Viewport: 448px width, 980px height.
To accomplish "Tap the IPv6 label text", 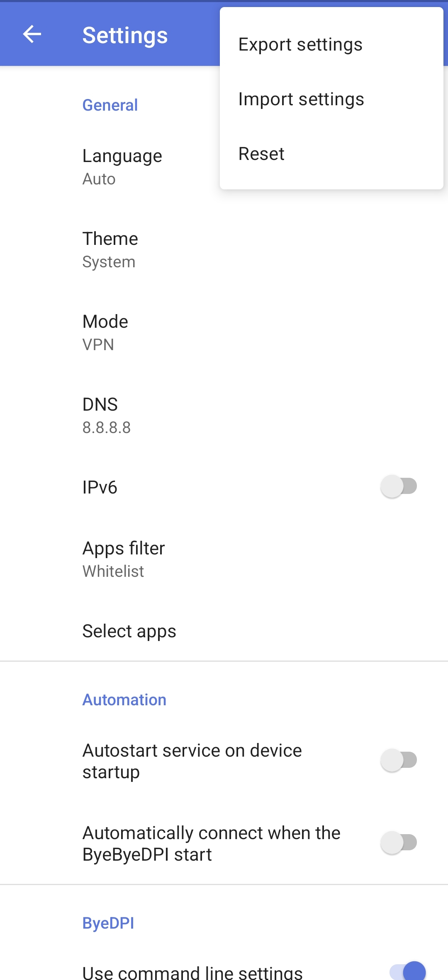I will tap(100, 487).
